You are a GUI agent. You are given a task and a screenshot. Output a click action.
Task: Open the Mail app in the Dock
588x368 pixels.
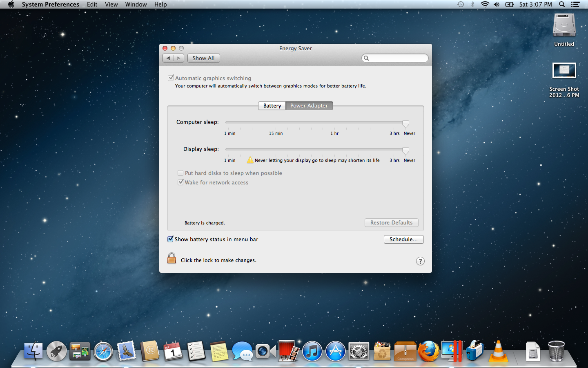point(126,351)
